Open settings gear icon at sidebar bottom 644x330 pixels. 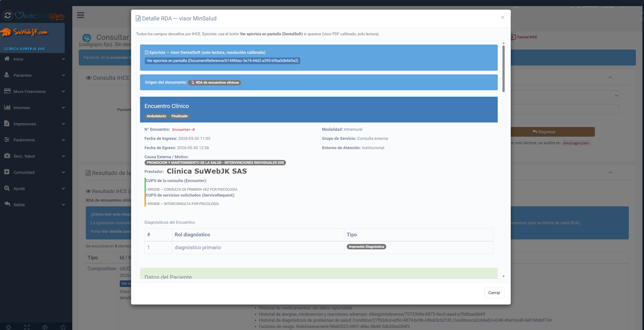coord(8,327)
